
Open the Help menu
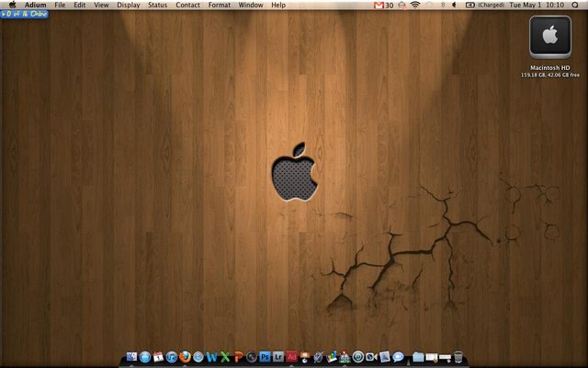(278, 5)
